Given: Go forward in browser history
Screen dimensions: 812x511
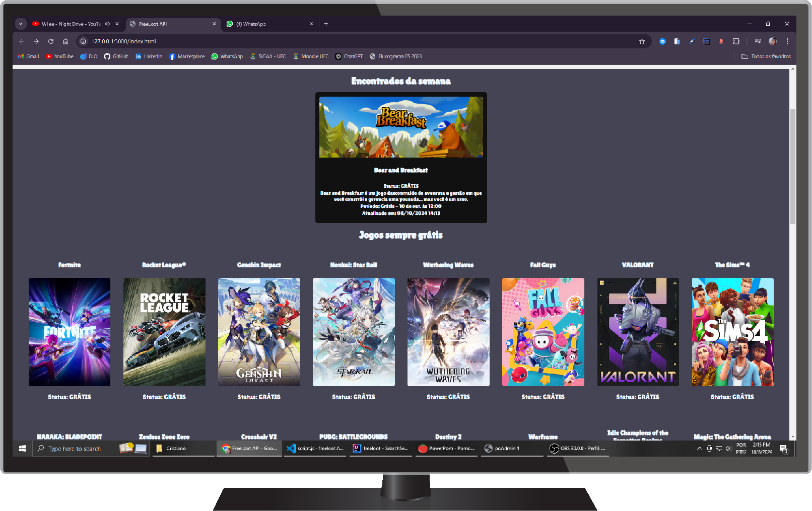Looking at the screenshot, I should (36, 41).
